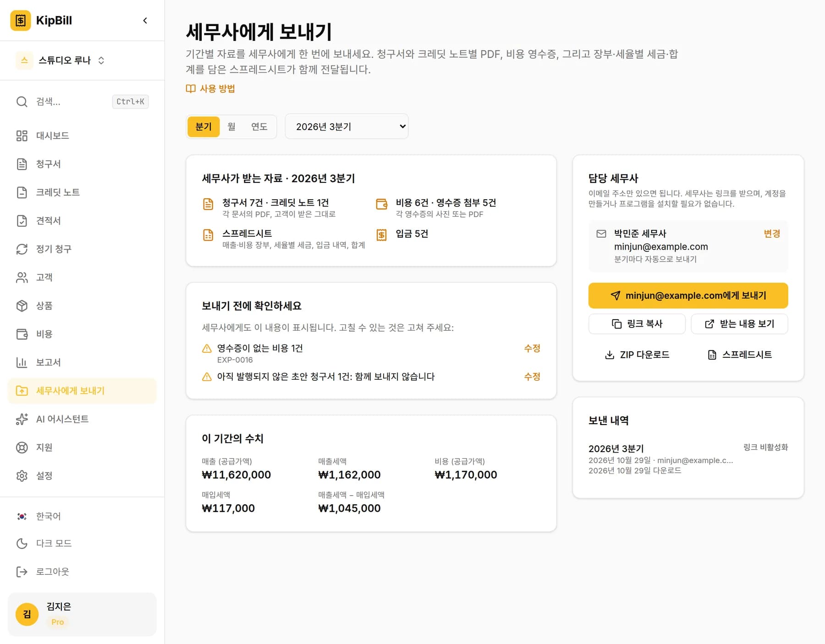Click 변경 to change the accountant
Image resolution: width=825 pixels, height=644 pixels.
772,234
